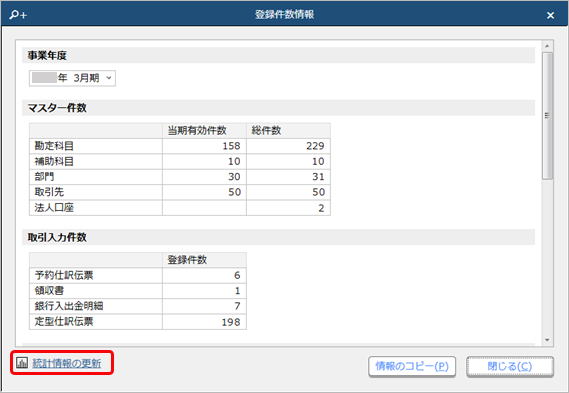Click the scrollbar up arrow
This screenshot has width=569, height=393.
tap(547, 46)
